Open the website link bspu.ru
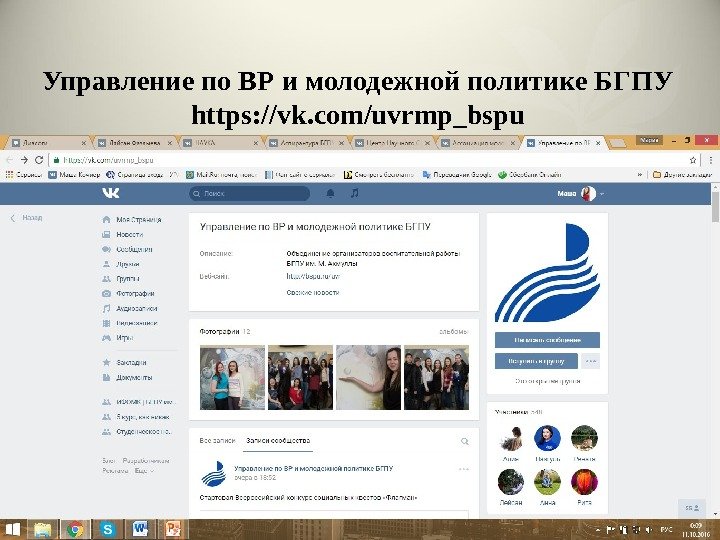720x540 pixels. click(x=313, y=276)
